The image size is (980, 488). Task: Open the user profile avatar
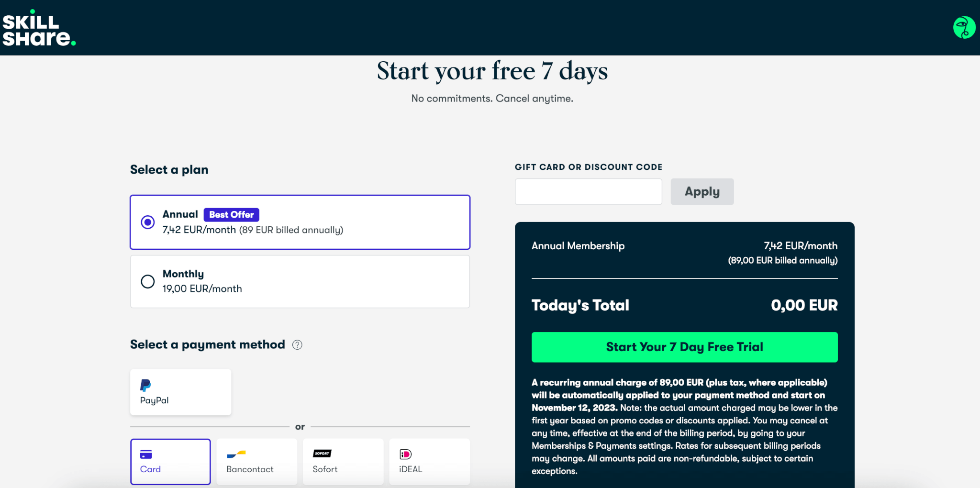pyautogui.click(x=964, y=28)
